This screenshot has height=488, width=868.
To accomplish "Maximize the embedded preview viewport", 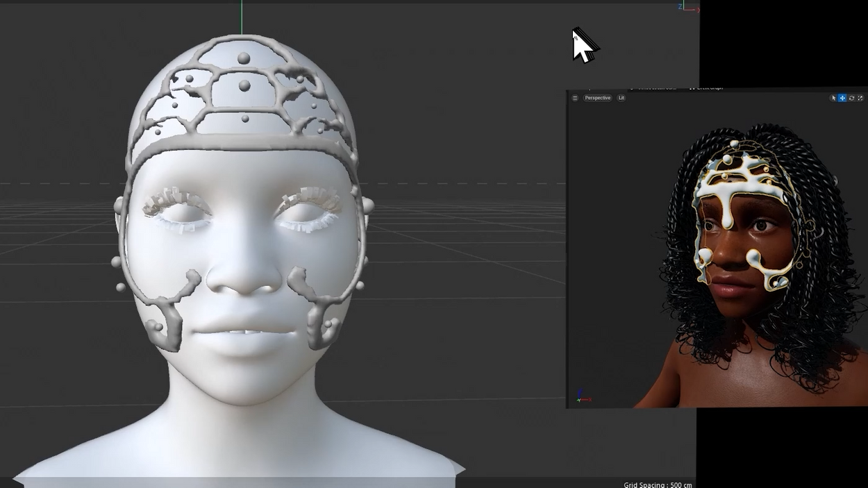I will tap(859, 98).
